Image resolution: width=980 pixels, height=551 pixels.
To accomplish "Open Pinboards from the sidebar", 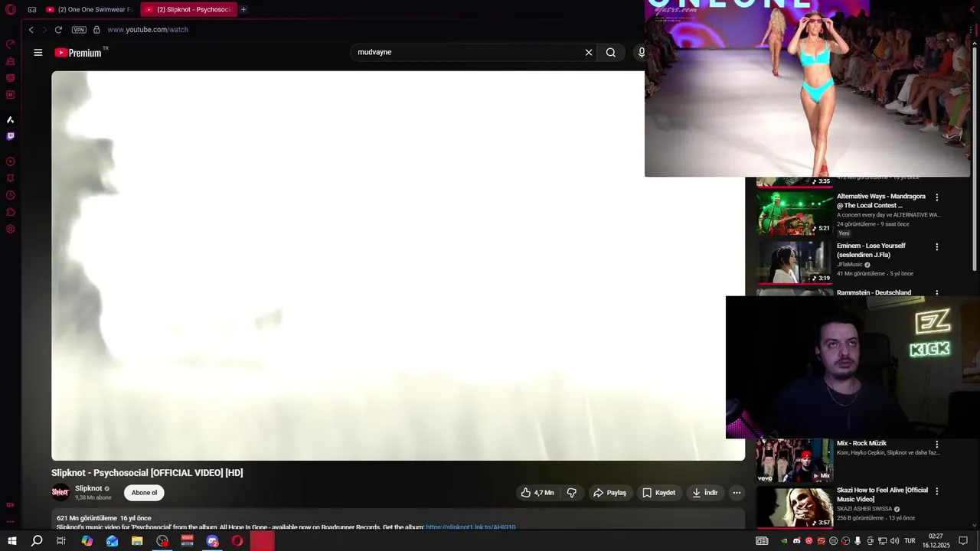I will tap(11, 178).
